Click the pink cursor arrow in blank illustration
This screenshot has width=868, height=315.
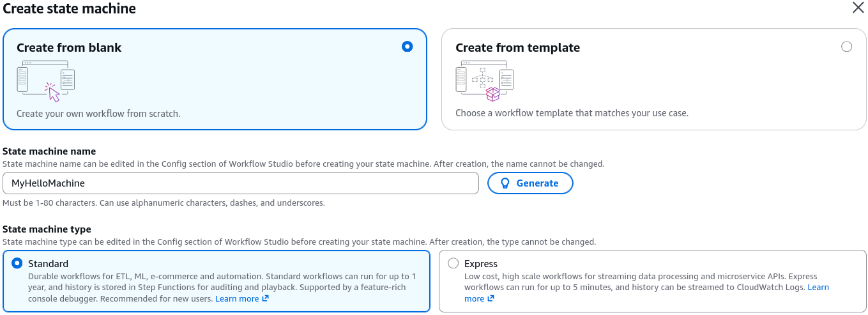pyautogui.click(x=53, y=93)
